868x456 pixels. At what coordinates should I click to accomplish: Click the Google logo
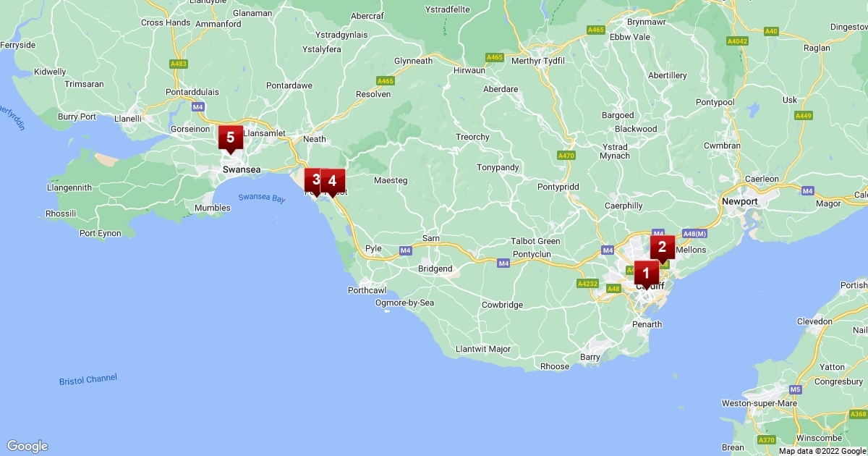click(x=27, y=446)
